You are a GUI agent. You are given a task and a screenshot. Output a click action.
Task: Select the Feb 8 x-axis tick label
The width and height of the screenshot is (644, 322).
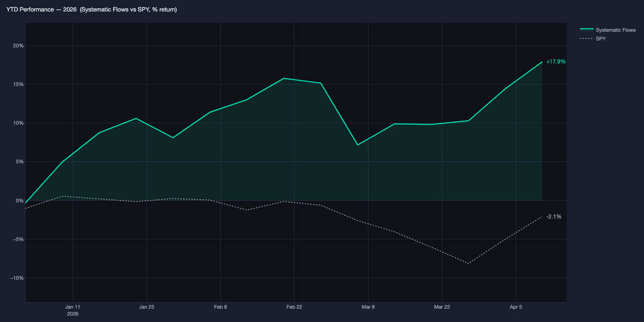click(x=220, y=307)
